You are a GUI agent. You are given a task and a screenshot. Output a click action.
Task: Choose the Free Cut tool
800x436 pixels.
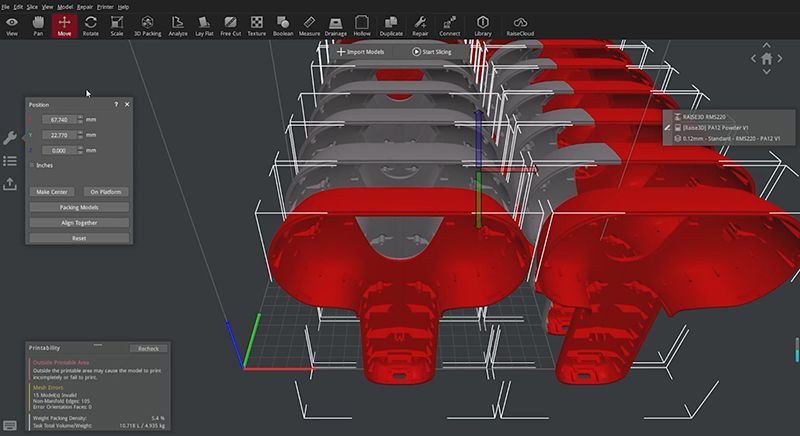click(230, 24)
